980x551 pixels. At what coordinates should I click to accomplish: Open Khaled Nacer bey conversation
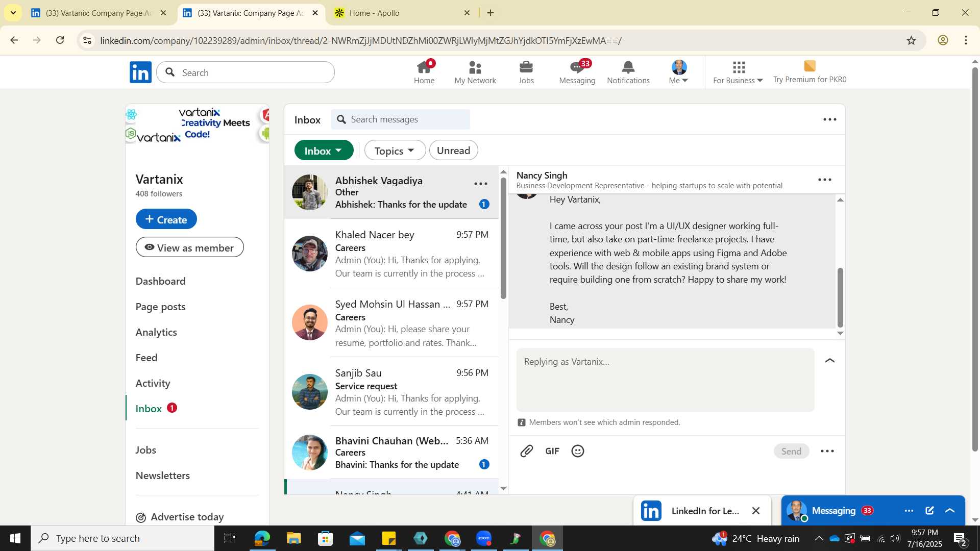tap(391, 254)
